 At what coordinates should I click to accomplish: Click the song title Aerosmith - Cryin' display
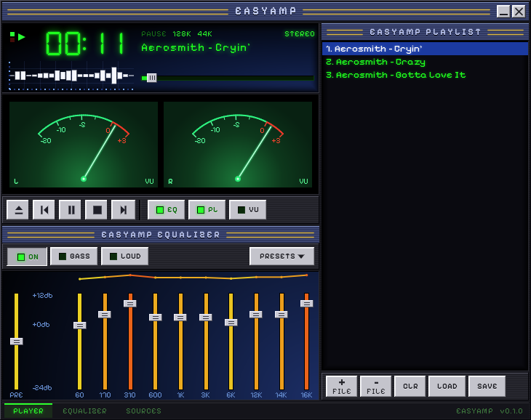pyautogui.click(x=196, y=48)
